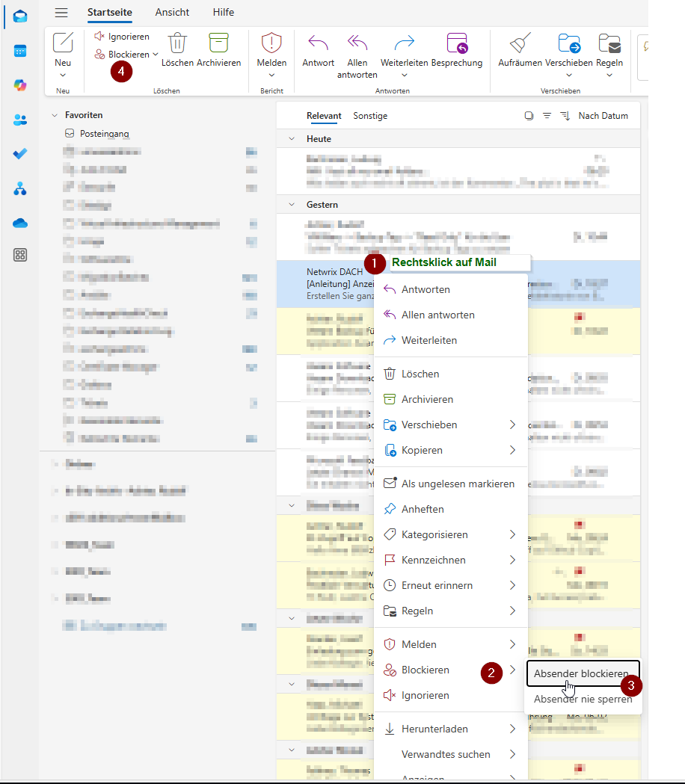Click the ribbon Löschen trash icon
The height and width of the screenshot is (784, 685).
click(177, 43)
